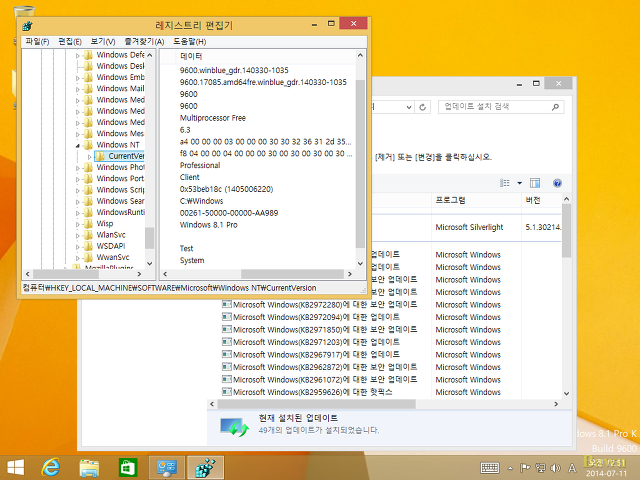The image size is (640, 480).
Task: Switch to Control Panel taskbar window
Action: (167, 468)
